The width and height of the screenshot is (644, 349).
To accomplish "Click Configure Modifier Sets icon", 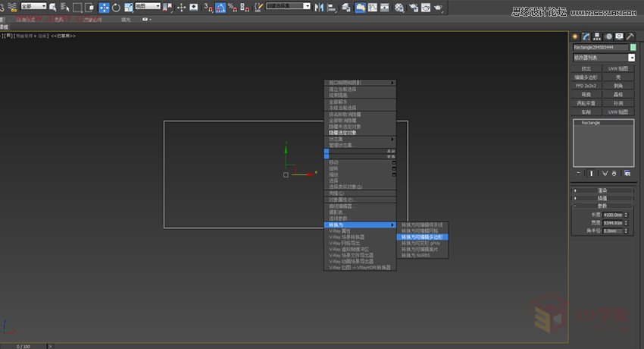I will click(x=627, y=173).
